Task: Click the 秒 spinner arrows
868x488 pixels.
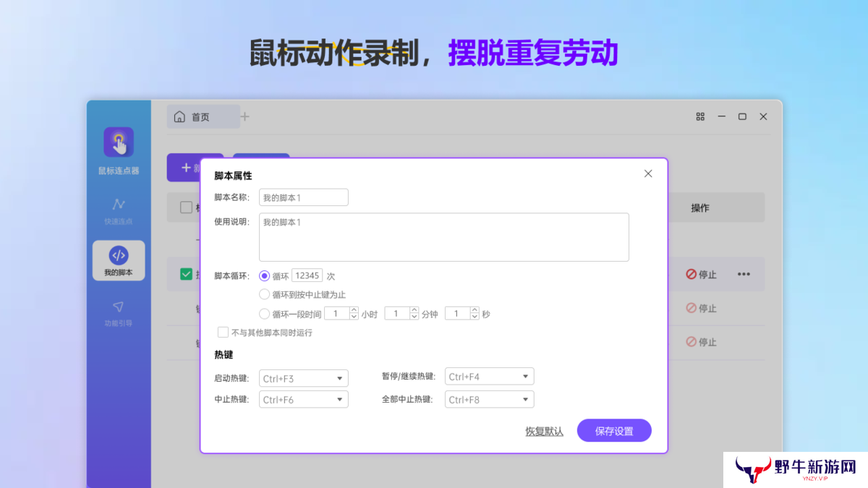Action: point(475,314)
